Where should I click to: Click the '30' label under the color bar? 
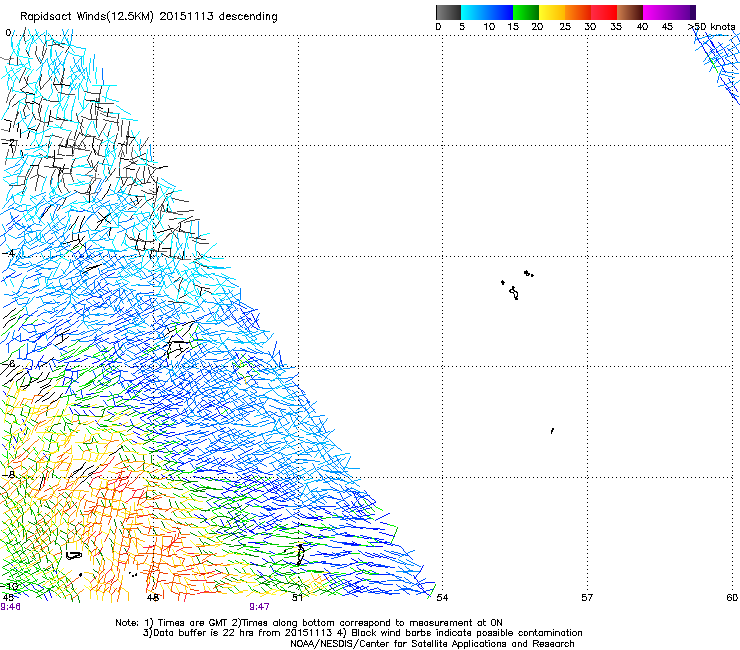pos(590,27)
